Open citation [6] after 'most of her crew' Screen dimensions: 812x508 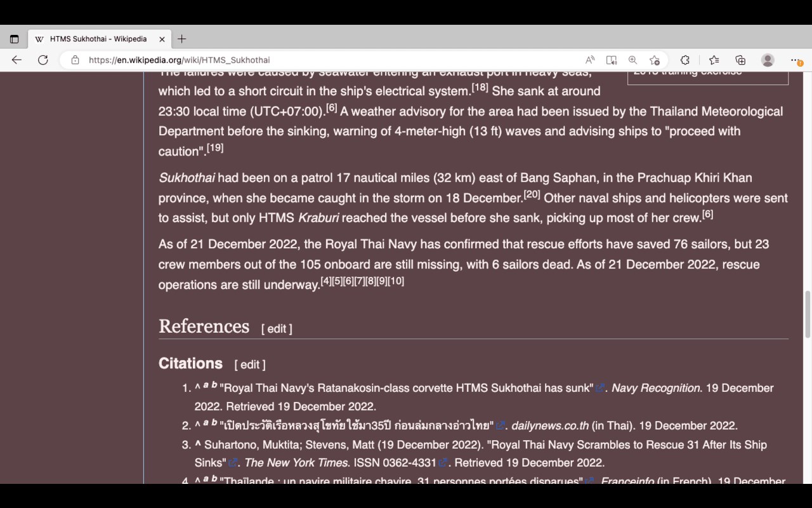click(x=707, y=214)
